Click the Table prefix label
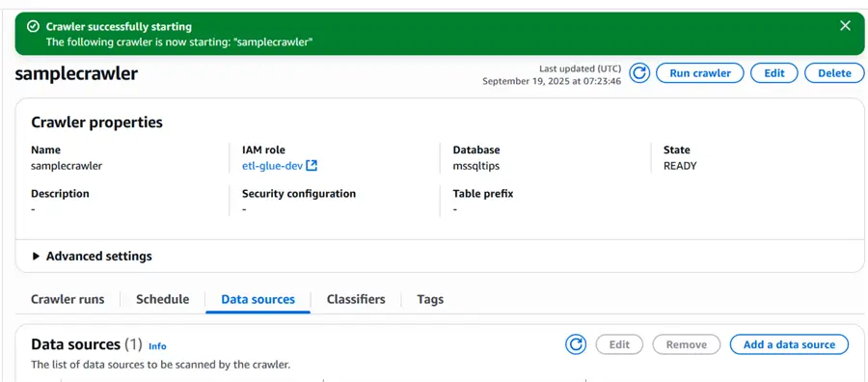The height and width of the screenshot is (382, 868). pyautogui.click(x=483, y=194)
